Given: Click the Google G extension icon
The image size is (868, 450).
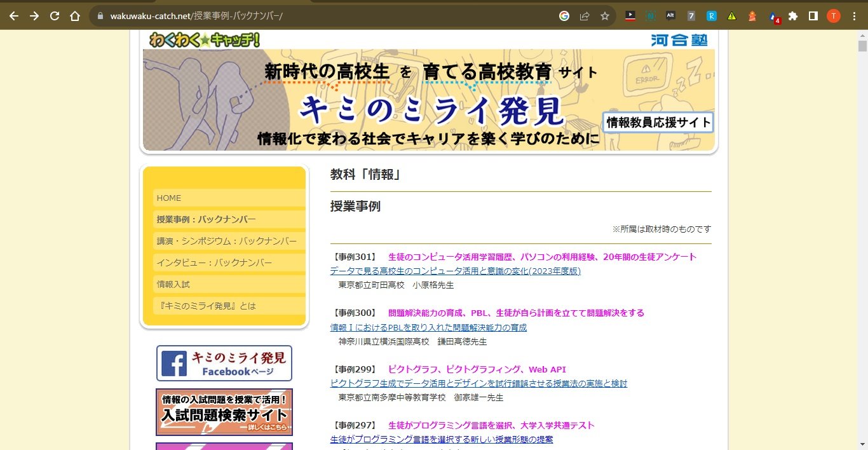Looking at the screenshot, I should point(564,15).
